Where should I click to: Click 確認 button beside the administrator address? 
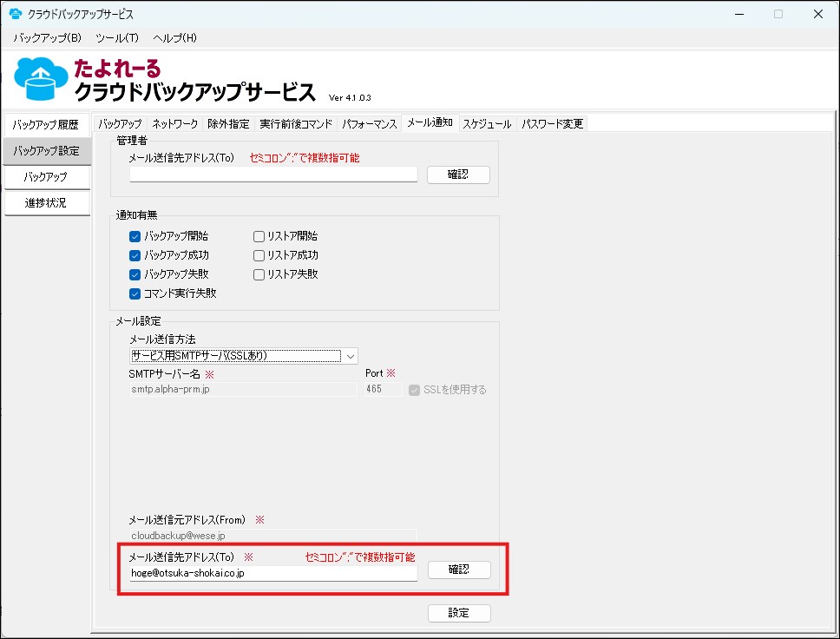click(458, 175)
